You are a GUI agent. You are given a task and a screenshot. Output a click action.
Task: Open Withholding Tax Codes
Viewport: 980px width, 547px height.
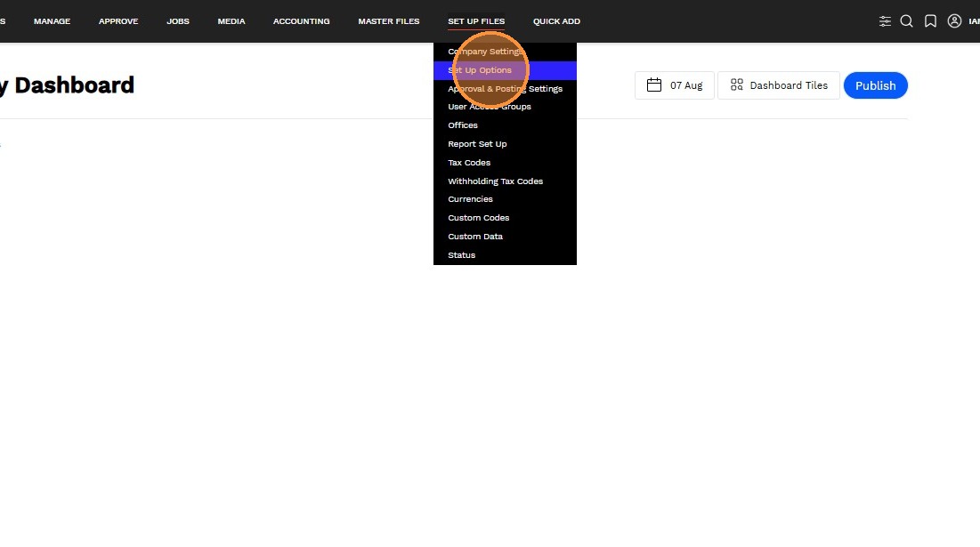tap(505, 181)
